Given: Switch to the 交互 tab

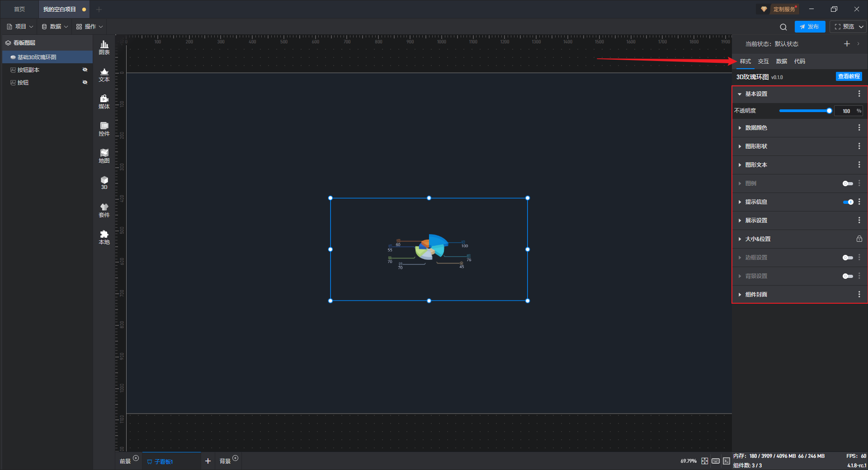Looking at the screenshot, I should point(763,61).
